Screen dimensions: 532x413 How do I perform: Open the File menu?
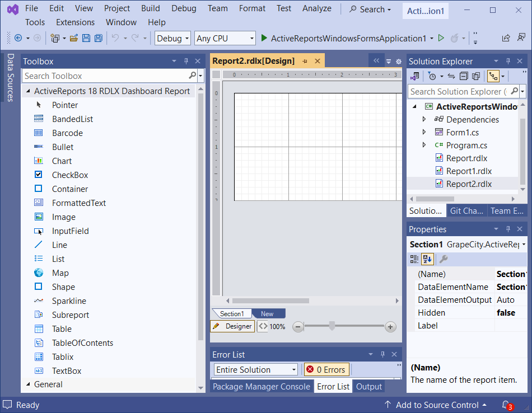[x=31, y=8]
